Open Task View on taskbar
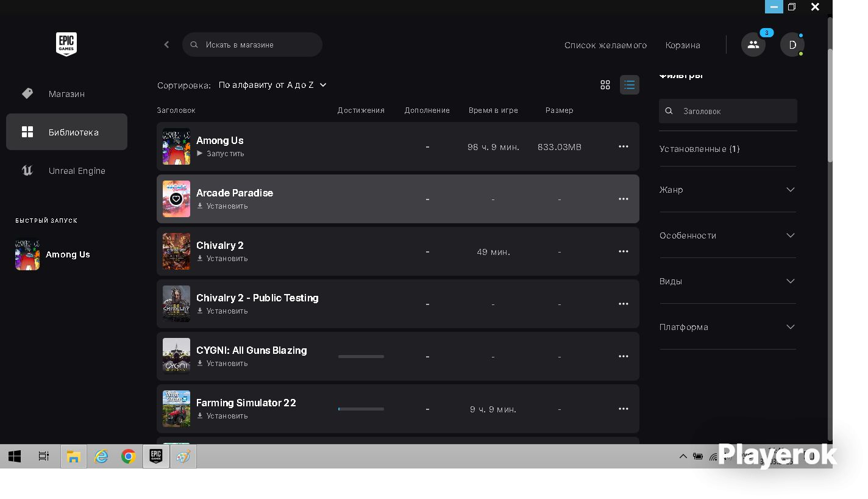The height and width of the screenshot is (499, 868). point(44,456)
